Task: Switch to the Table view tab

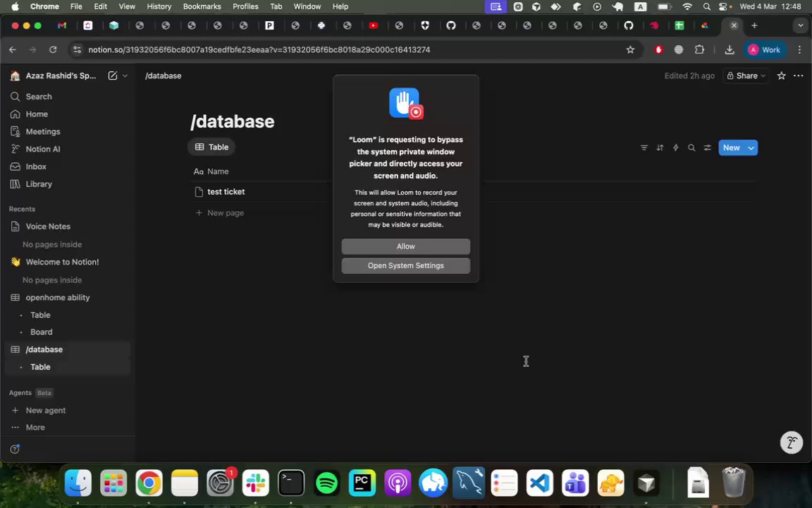Action: (211, 147)
